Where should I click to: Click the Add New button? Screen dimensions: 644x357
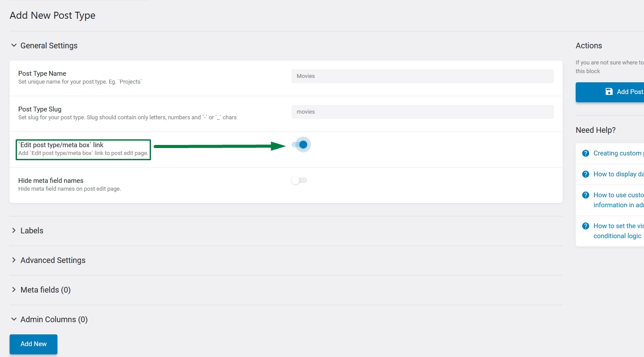point(34,344)
